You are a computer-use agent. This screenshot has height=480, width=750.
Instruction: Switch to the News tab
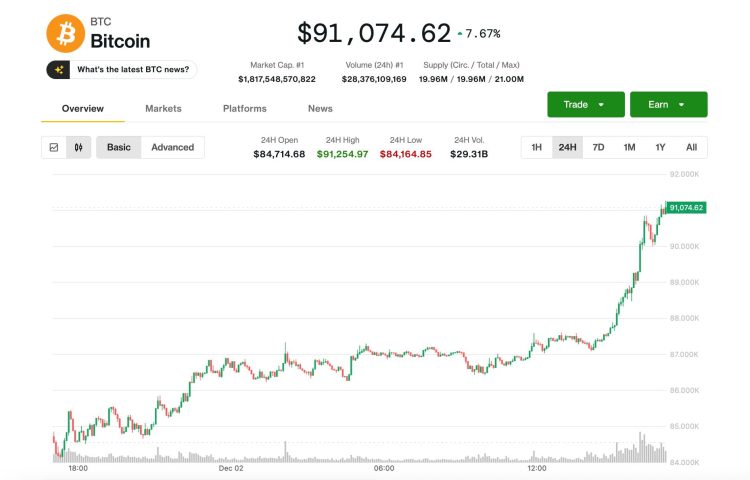320,108
